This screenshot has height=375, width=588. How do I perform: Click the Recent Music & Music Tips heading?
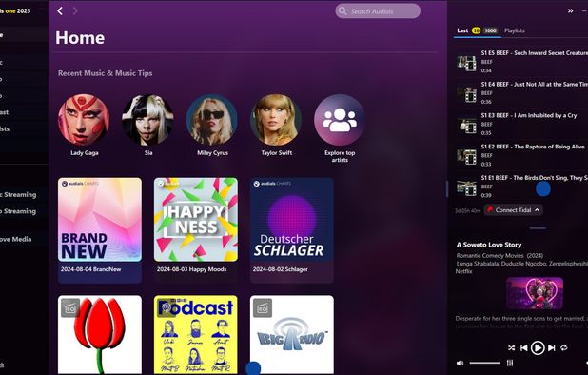105,73
